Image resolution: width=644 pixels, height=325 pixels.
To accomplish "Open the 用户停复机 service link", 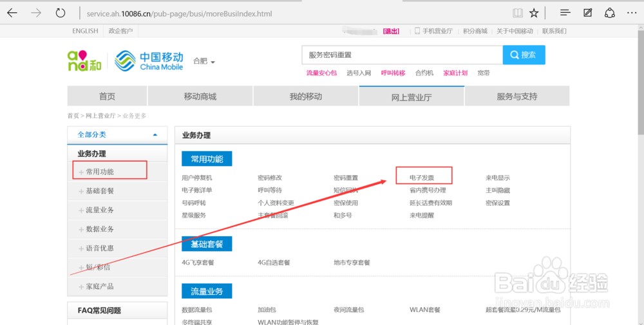I will (197, 178).
